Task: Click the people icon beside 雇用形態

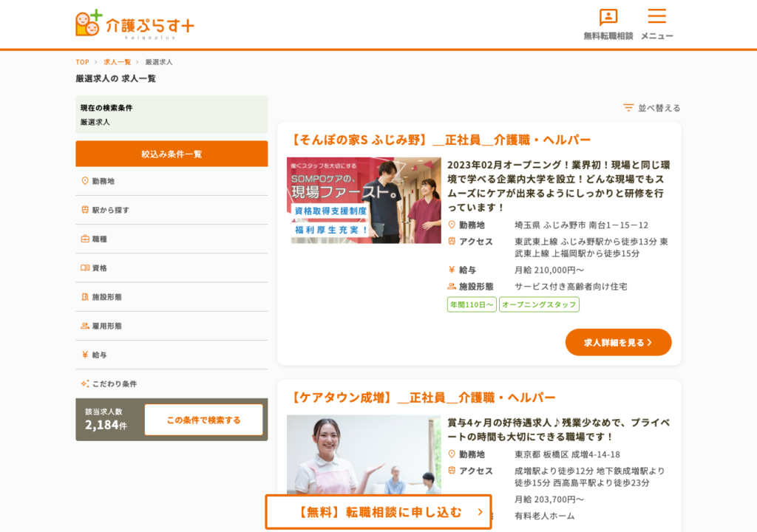Action: pyautogui.click(x=85, y=326)
